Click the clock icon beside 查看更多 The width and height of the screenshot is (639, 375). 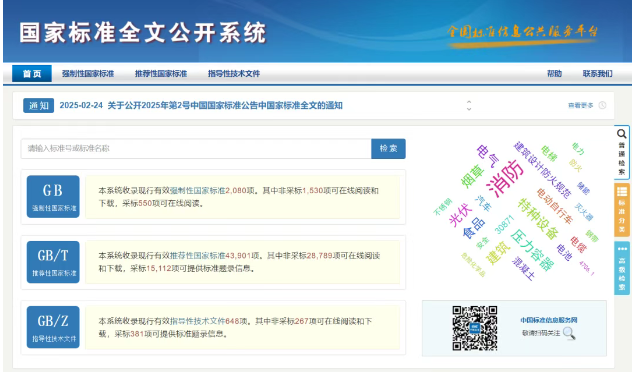point(602,106)
